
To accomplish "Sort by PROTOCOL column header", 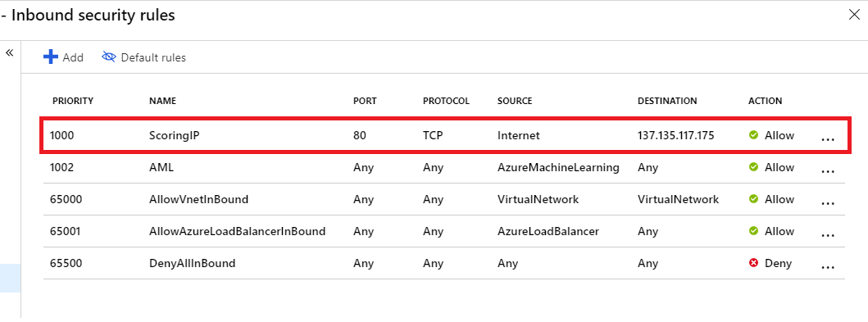I will pos(446,102).
